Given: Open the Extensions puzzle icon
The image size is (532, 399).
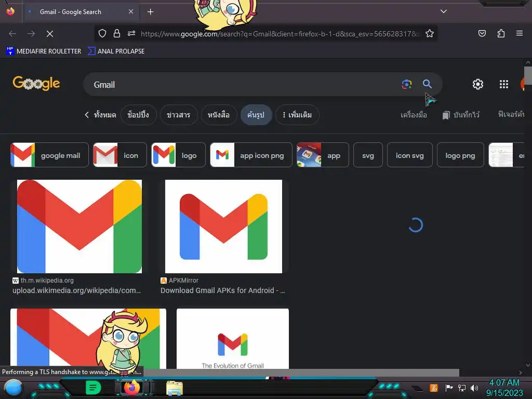Looking at the screenshot, I should click(x=501, y=33).
